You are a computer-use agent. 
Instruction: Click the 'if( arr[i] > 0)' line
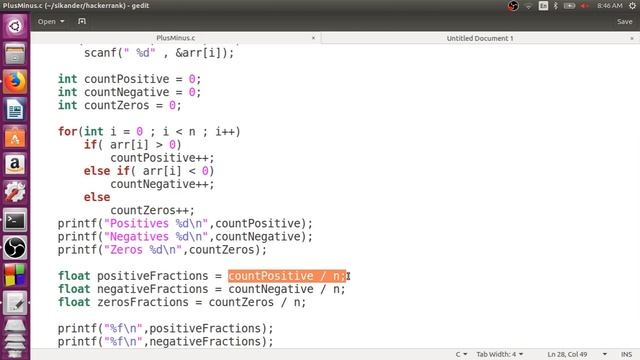coord(133,144)
